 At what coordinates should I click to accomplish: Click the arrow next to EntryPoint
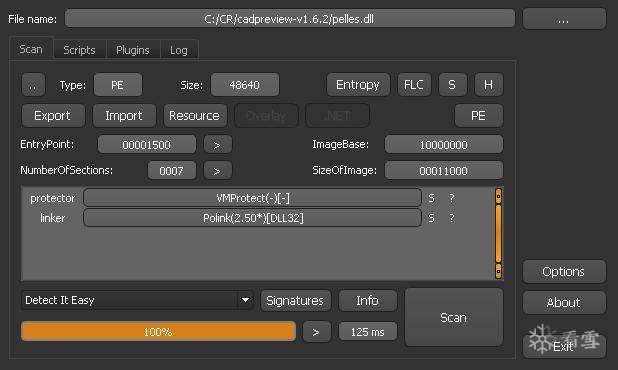tap(217, 145)
